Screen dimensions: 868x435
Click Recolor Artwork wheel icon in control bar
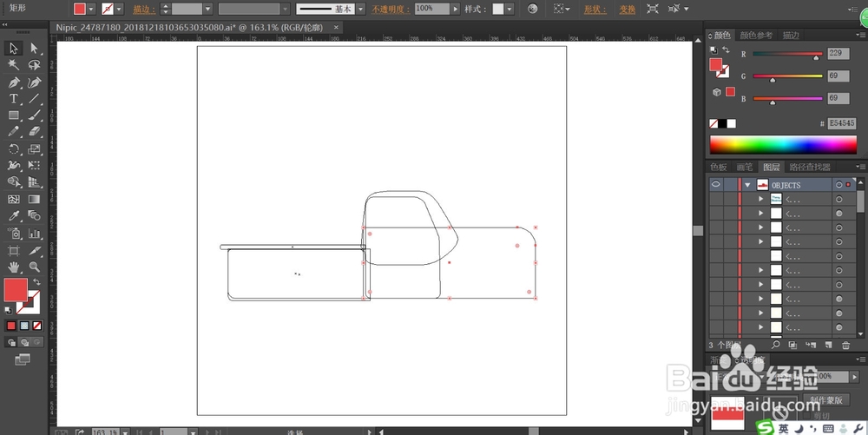coord(533,9)
